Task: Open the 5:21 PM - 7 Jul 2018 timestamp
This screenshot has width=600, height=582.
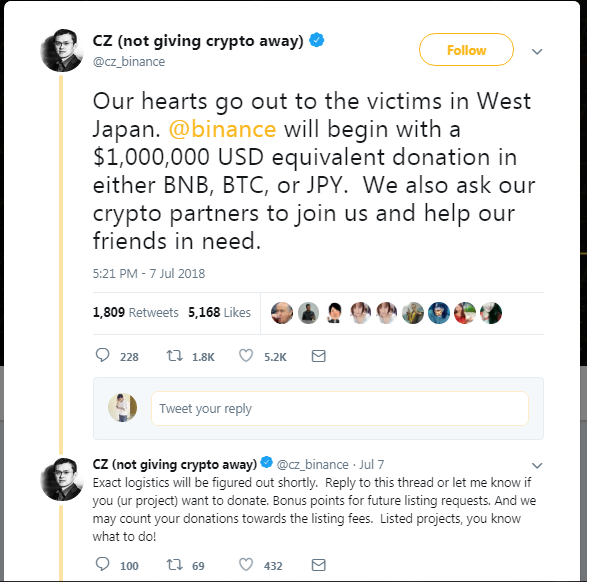Action: [x=149, y=274]
